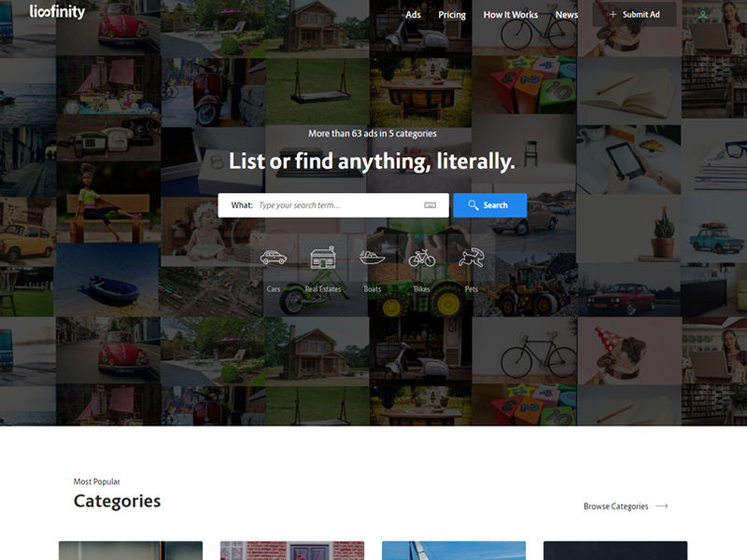This screenshot has height=560, width=747.
Task: Focus the What search term field
Action: 333,205
